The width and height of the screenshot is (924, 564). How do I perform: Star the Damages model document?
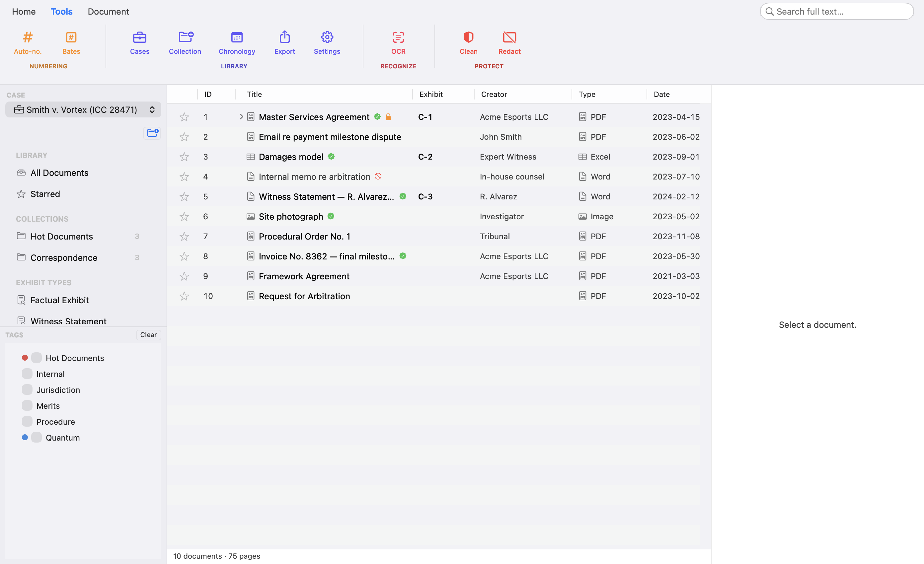click(x=184, y=157)
